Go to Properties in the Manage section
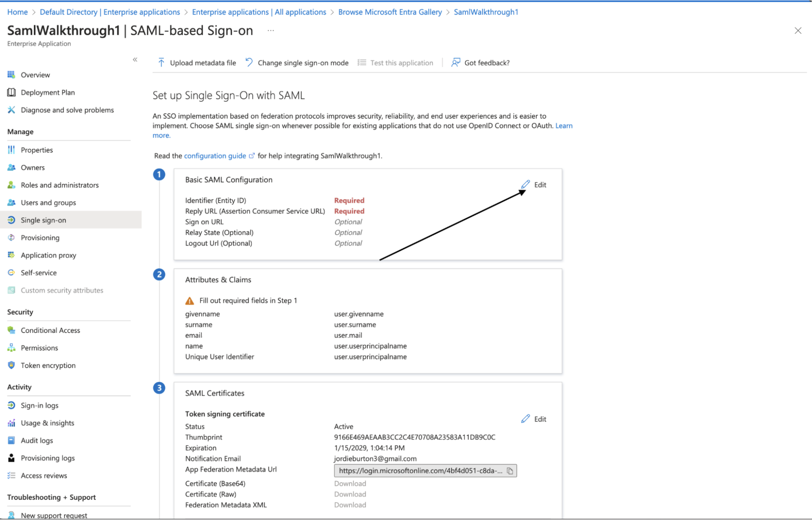Image resolution: width=812 pixels, height=521 pixels. (x=37, y=150)
